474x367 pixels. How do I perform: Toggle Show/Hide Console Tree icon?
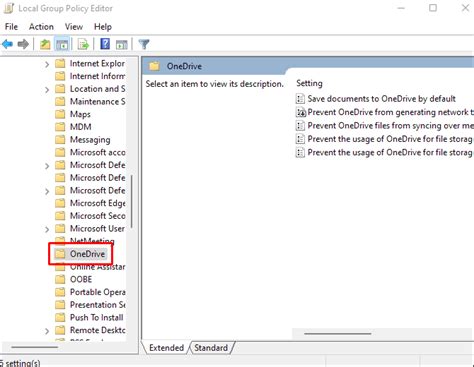[x=62, y=44]
